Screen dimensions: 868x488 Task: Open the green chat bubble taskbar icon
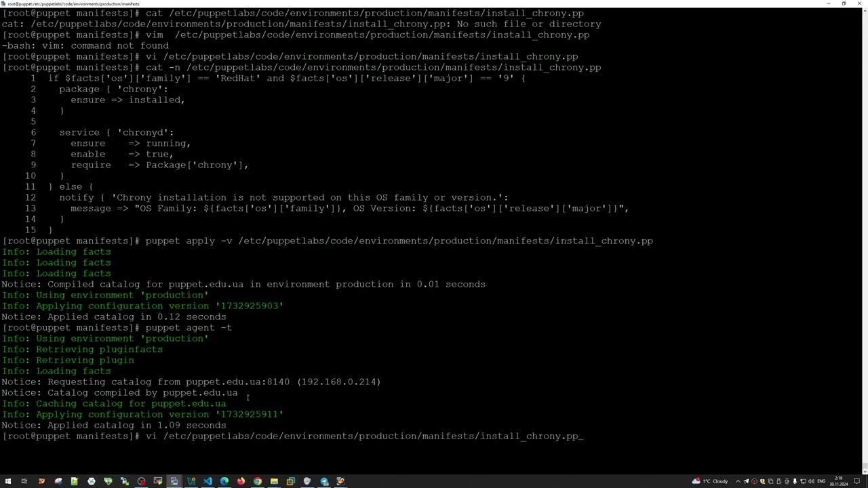(108, 481)
